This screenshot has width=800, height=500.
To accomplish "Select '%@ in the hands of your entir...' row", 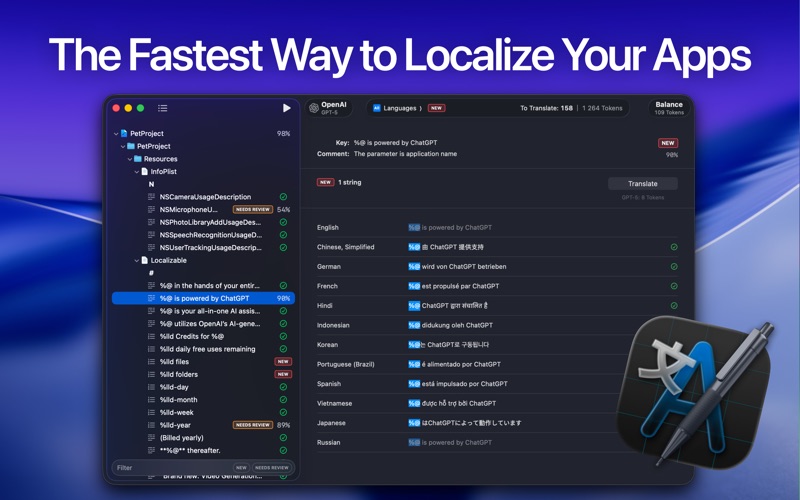I will pos(203,286).
